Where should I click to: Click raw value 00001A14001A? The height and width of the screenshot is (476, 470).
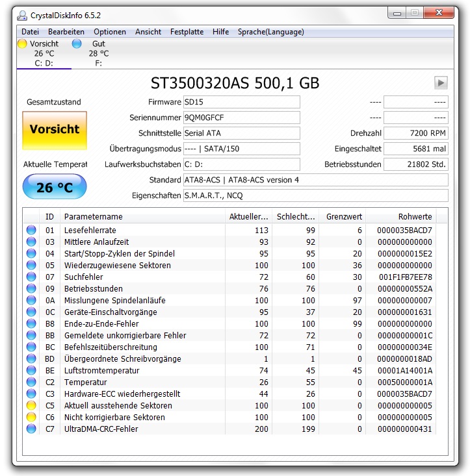pyautogui.click(x=405, y=370)
